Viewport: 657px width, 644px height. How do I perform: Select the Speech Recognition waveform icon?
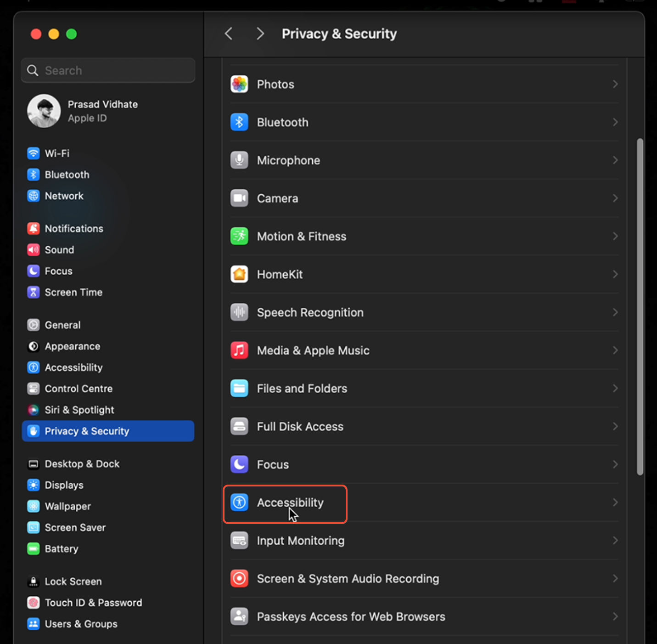point(239,312)
